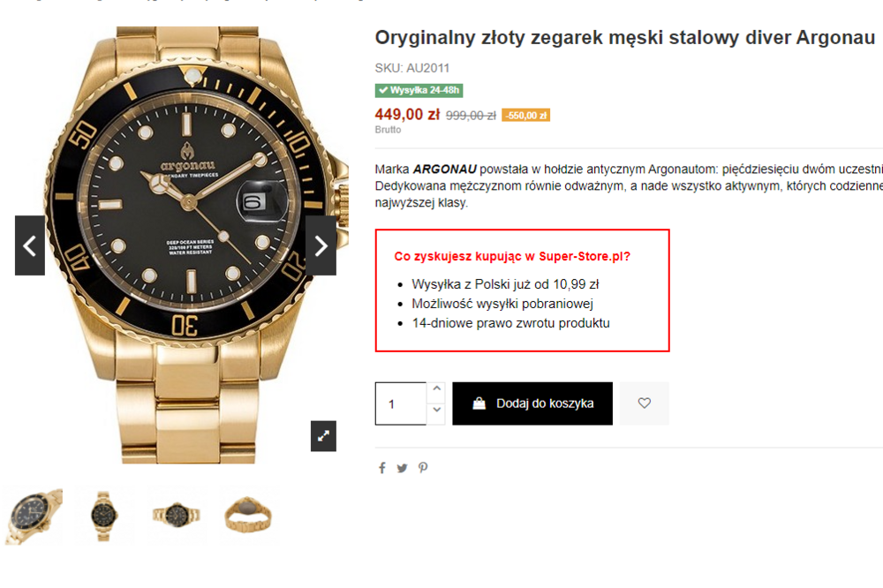Screen dimensions: 883x588
Task: Open fullscreen view of watch image
Action: [323, 435]
